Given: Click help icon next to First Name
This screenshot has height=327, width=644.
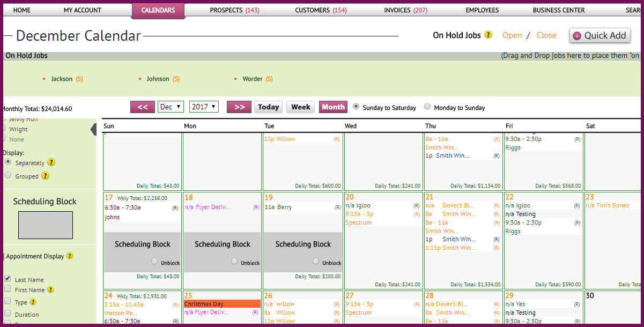Looking at the screenshot, I should (x=50, y=289).
